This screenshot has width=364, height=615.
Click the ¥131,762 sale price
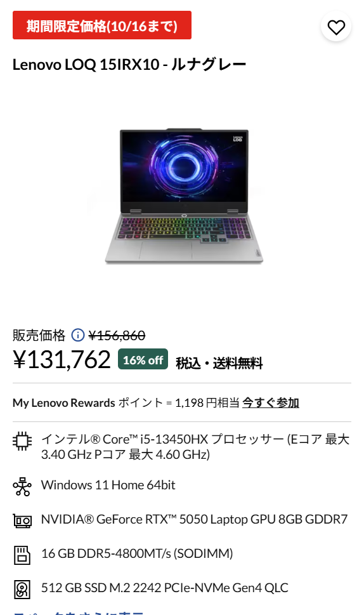tap(62, 359)
